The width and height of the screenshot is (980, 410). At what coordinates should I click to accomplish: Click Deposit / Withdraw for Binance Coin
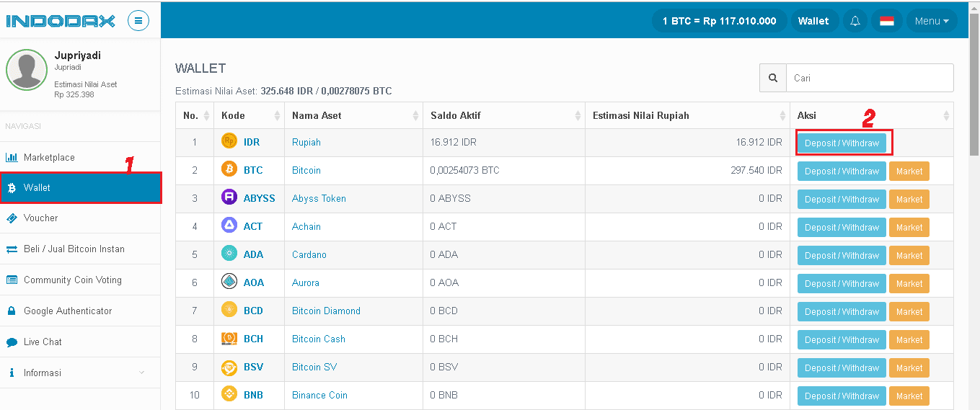(x=842, y=396)
